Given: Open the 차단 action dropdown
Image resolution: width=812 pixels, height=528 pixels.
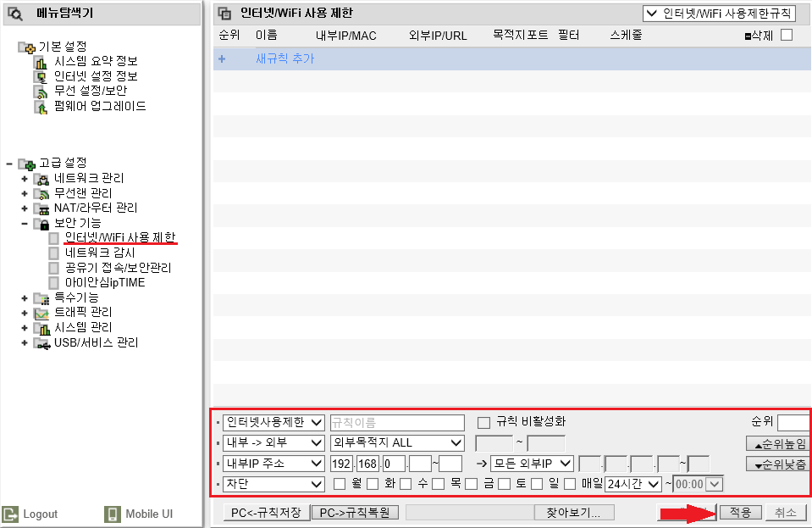Looking at the screenshot, I should [273, 484].
